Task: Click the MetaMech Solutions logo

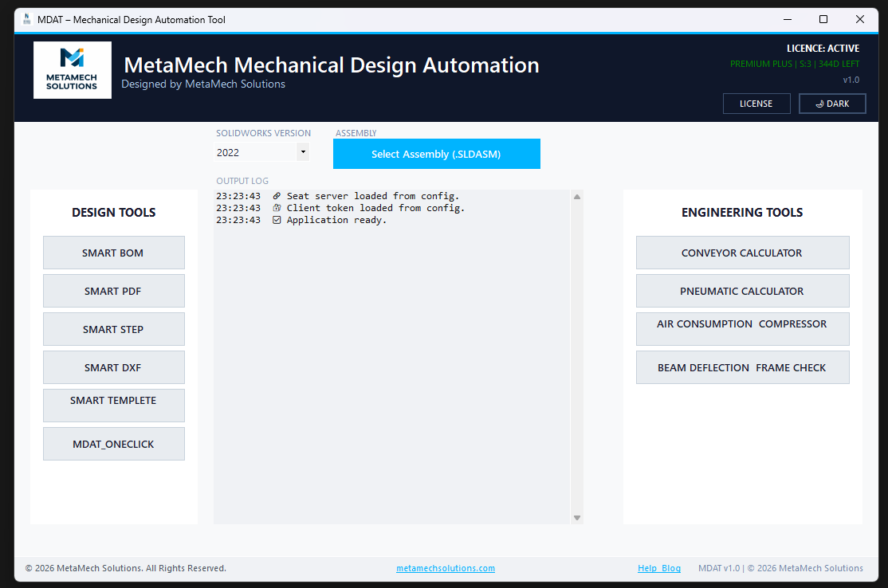Action: 73,70
